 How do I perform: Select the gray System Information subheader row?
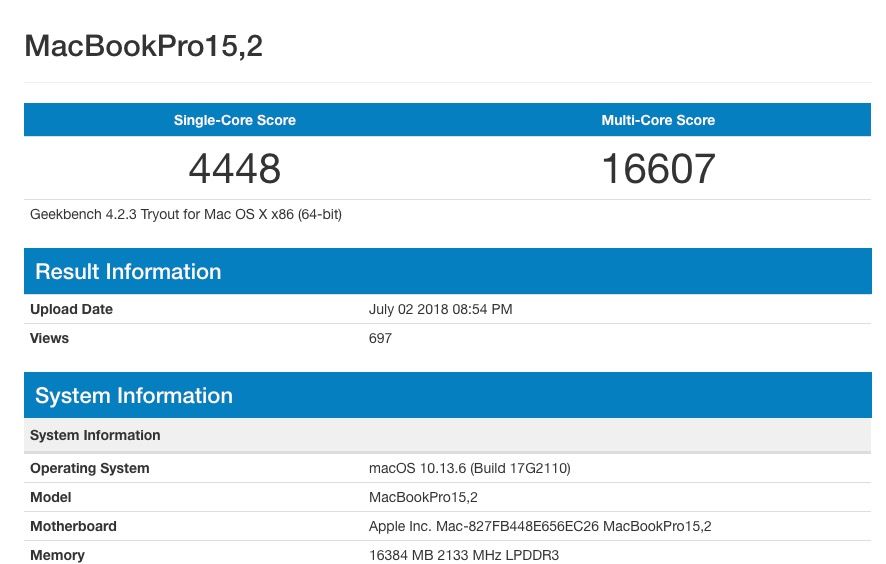tap(448, 435)
